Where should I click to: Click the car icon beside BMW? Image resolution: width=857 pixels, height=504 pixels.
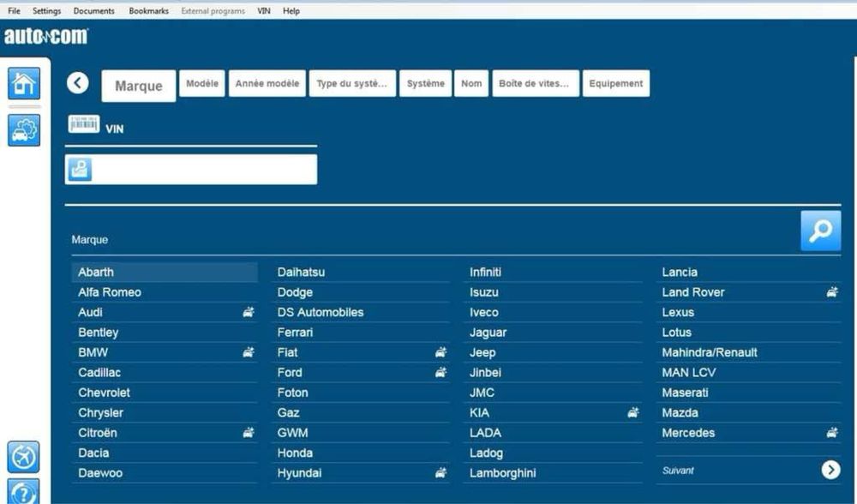[249, 352]
